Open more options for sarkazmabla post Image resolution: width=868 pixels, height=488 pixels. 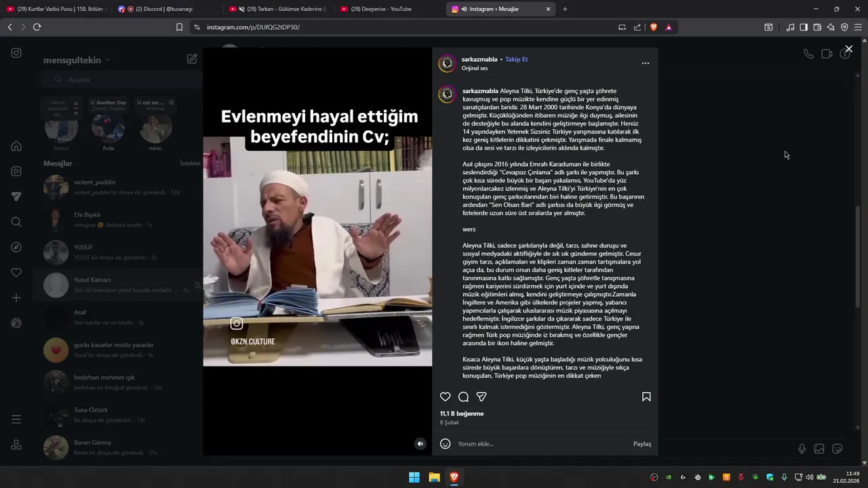coord(645,63)
